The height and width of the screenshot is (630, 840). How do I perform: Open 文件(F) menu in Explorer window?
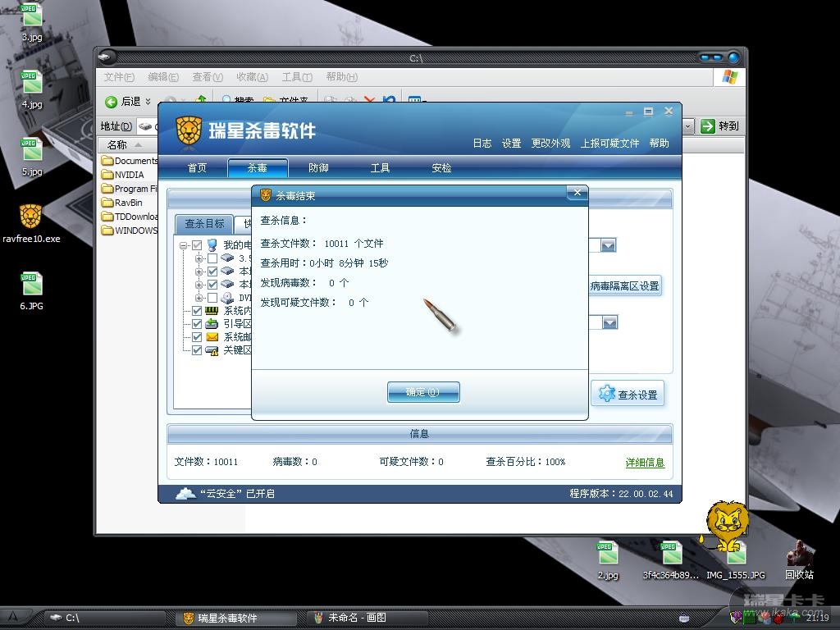click(x=119, y=77)
